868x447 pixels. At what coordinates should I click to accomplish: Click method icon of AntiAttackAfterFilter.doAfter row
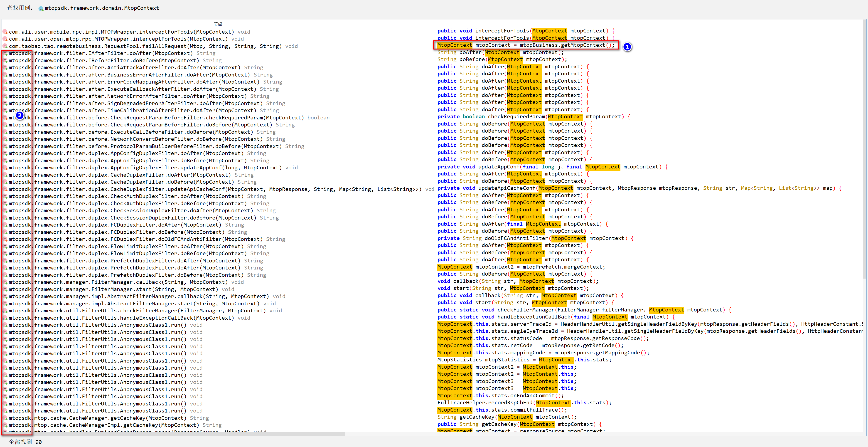click(x=5, y=67)
